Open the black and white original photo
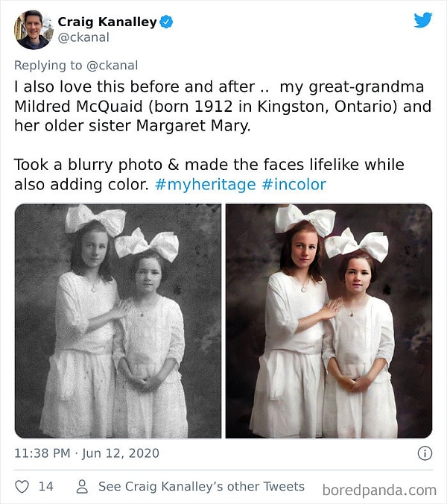447x504 pixels. (x=118, y=321)
